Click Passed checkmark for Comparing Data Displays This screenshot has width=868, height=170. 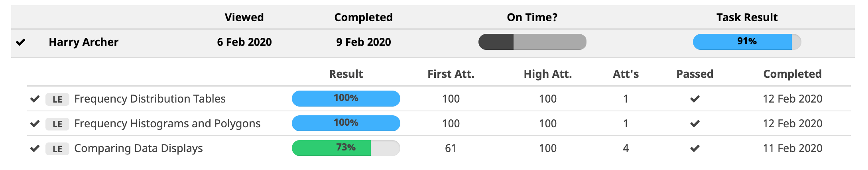695,148
